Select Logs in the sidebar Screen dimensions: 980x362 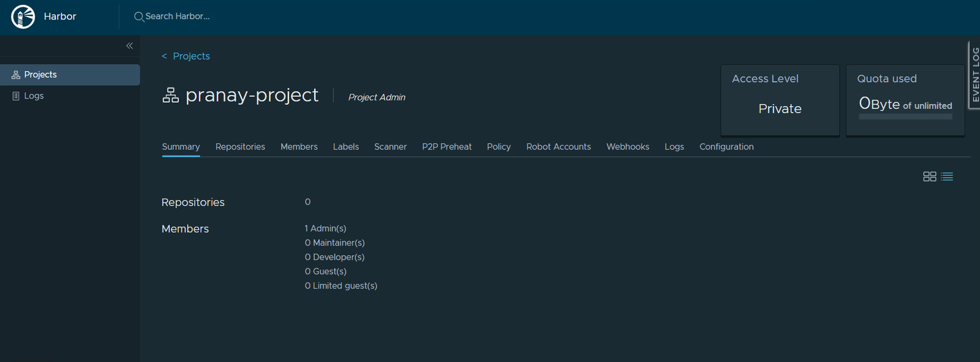pos(70,96)
